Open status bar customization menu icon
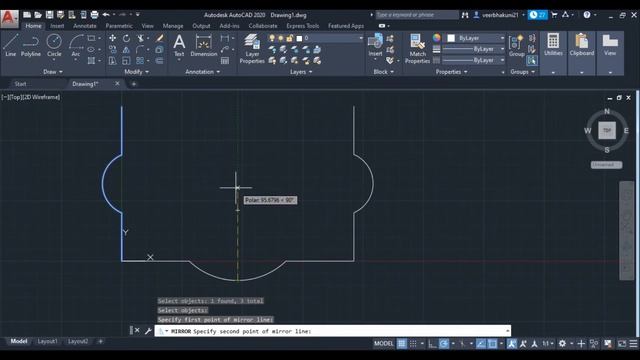 tap(633, 344)
